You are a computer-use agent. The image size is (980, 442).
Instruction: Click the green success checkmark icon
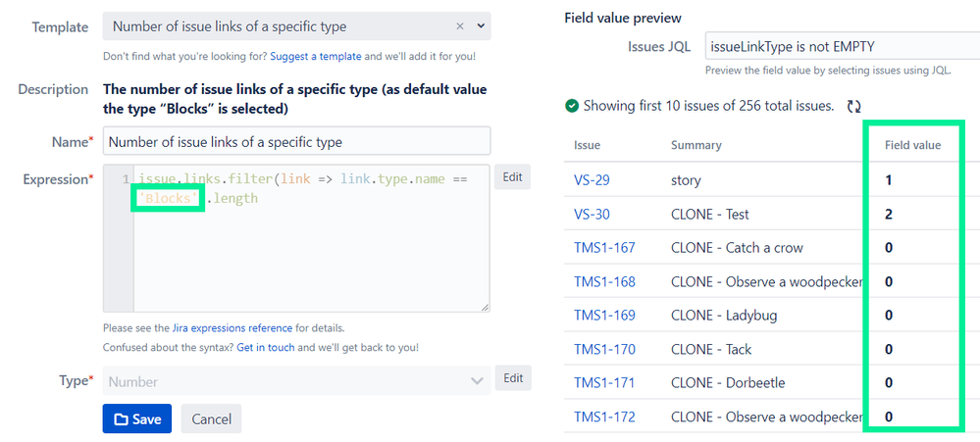(572, 106)
